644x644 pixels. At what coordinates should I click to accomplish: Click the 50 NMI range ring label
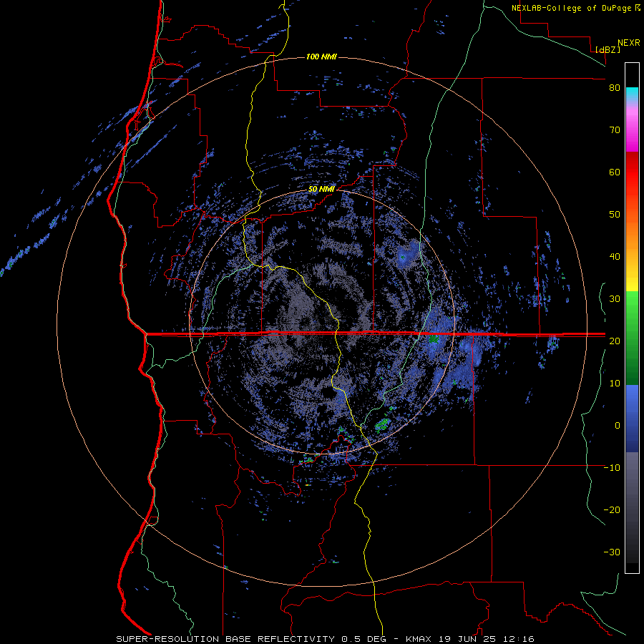coord(321,190)
